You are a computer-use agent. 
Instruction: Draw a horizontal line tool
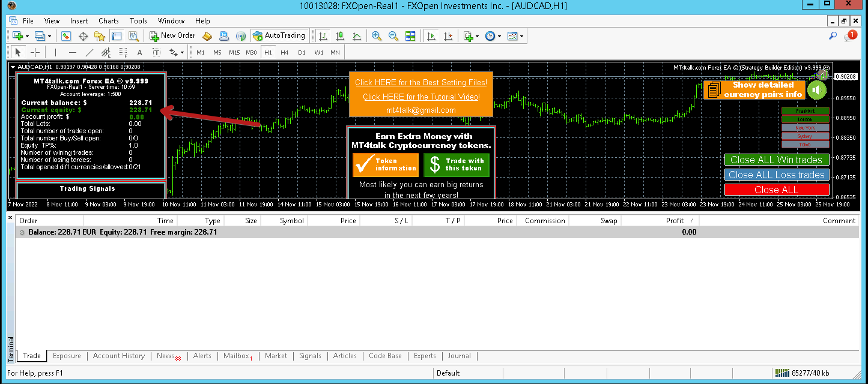pyautogui.click(x=73, y=52)
